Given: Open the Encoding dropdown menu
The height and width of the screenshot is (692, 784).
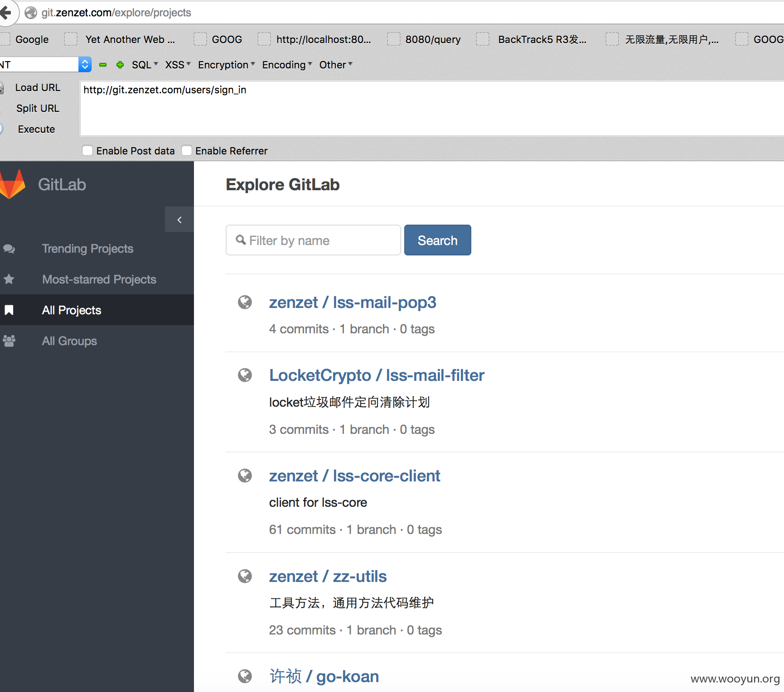Looking at the screenshot, I should 287,65.
